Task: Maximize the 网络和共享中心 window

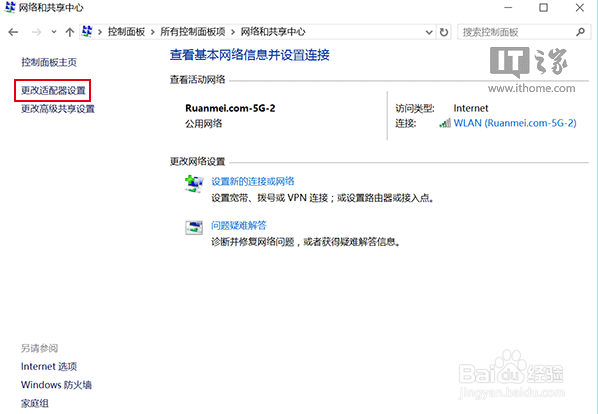Action: point(543,8)
